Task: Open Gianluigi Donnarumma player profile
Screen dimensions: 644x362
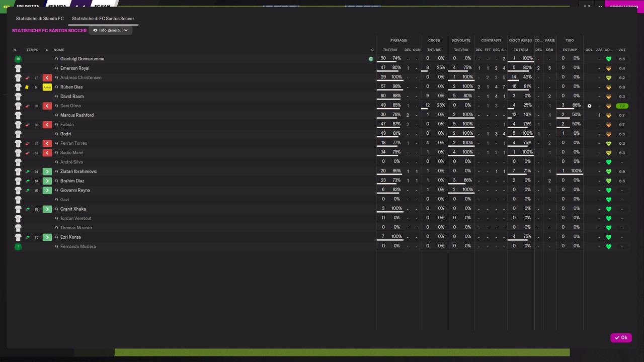Action: coord(82,59)
